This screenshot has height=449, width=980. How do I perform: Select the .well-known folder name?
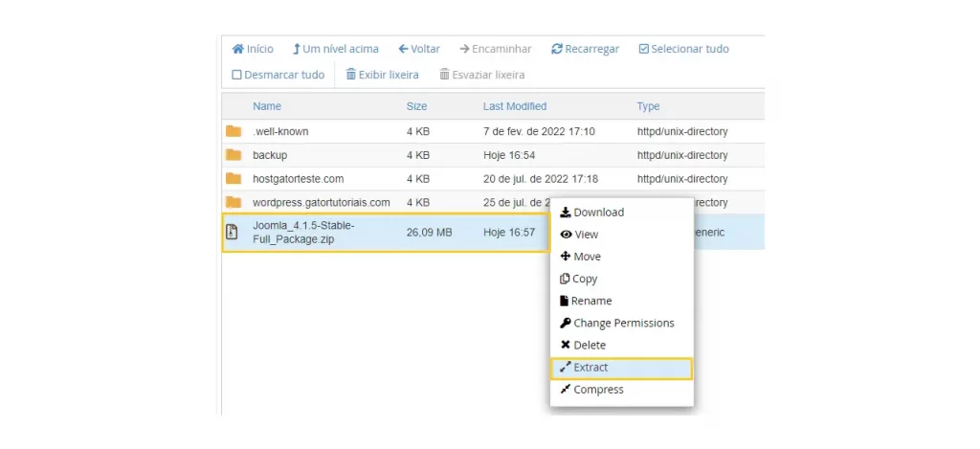(280, 131)
